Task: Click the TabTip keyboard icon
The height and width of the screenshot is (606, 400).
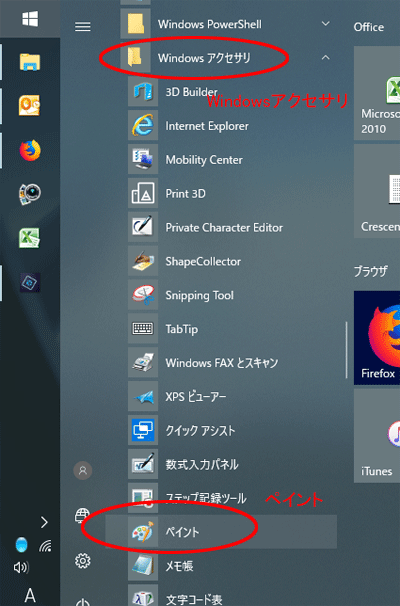Action: [x=143, y=329]
